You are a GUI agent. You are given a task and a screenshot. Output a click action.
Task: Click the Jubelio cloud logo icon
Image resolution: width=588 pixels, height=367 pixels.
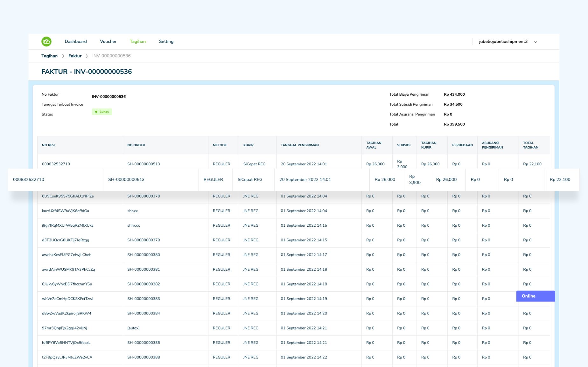[x=46, y=41]
